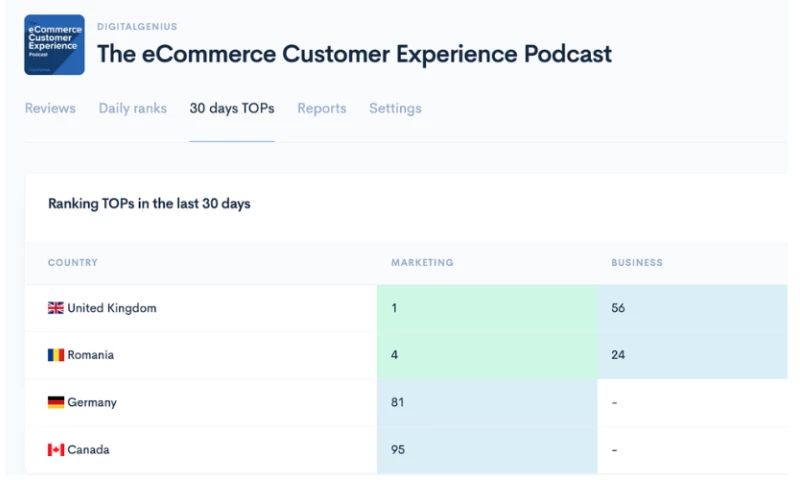Click the Romania flag icon
The image size is (800, 480).
[56, 355]
